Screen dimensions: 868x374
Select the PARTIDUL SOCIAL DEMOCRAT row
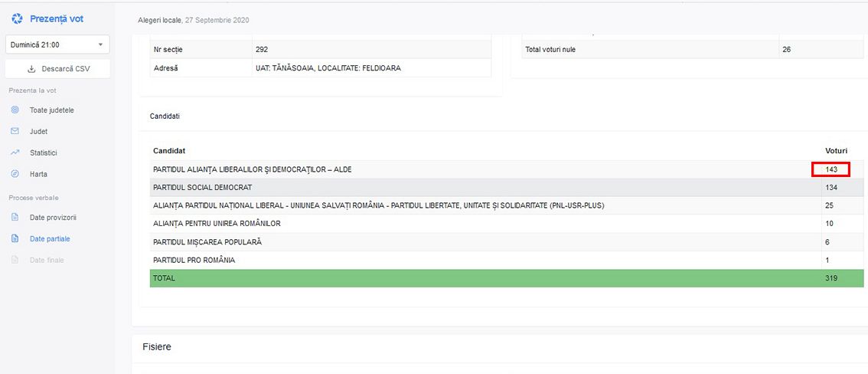click(507, 188)
